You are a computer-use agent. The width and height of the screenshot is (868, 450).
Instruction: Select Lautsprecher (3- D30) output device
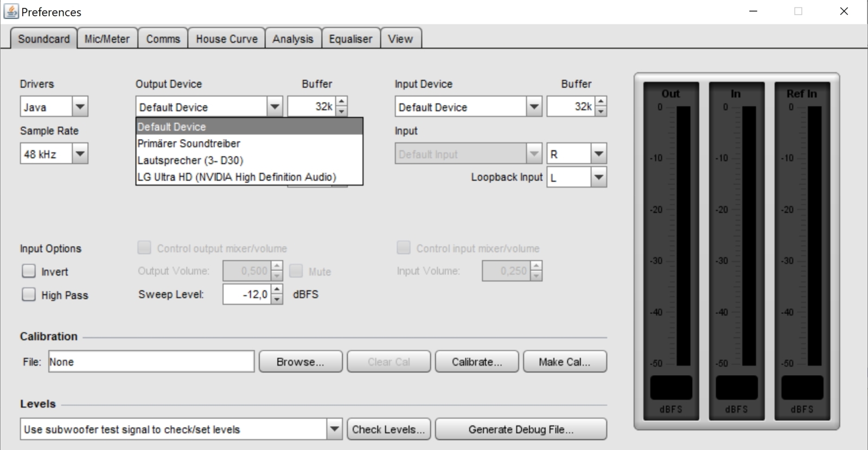(190, 160)
